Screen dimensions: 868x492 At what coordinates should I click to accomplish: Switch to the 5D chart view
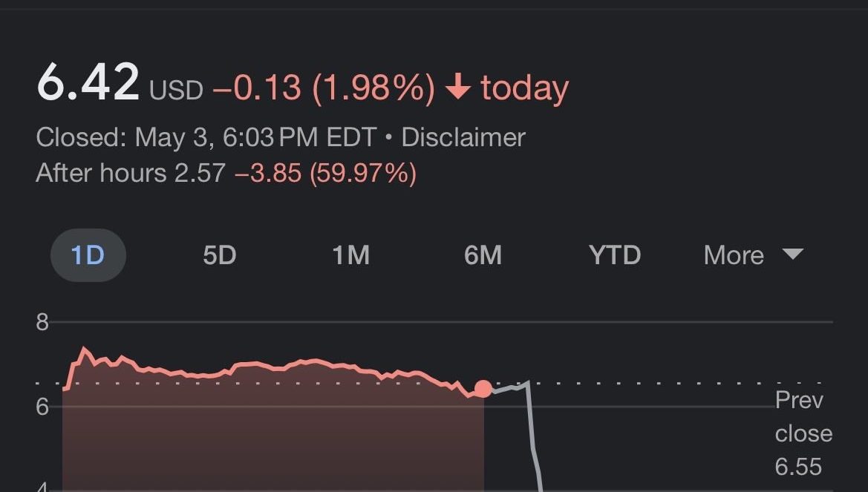(219, 255)
